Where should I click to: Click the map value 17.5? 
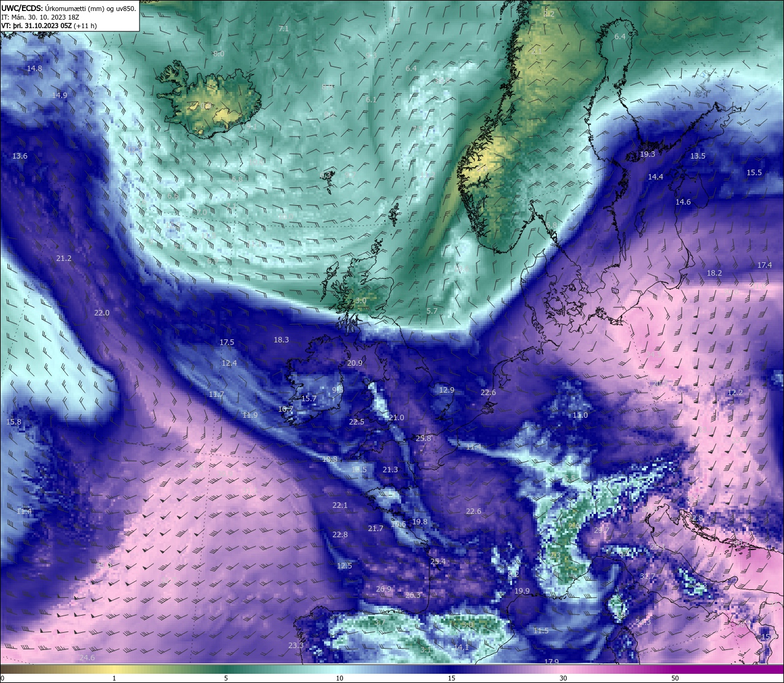click(227, 342)
